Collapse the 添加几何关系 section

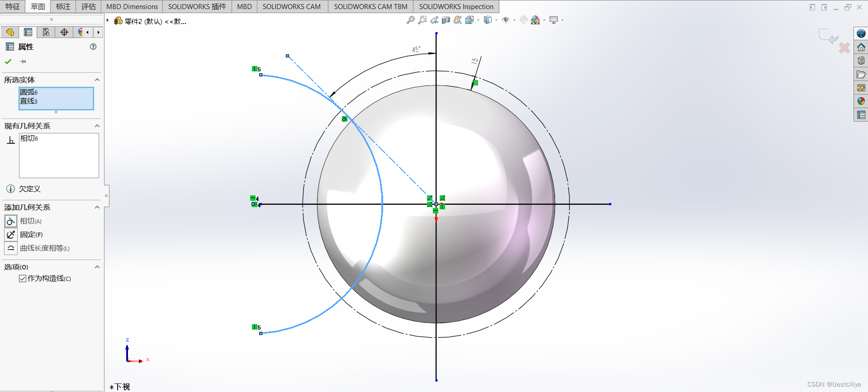[97, 207]
